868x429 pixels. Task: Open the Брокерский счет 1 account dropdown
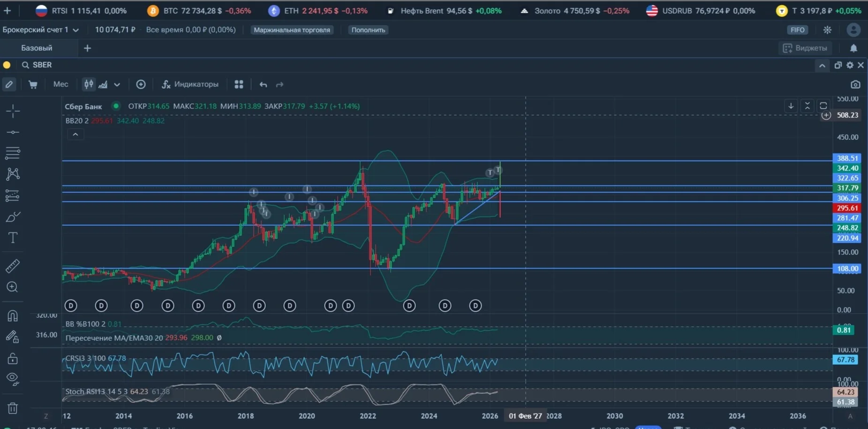click(x=40, y=30)
